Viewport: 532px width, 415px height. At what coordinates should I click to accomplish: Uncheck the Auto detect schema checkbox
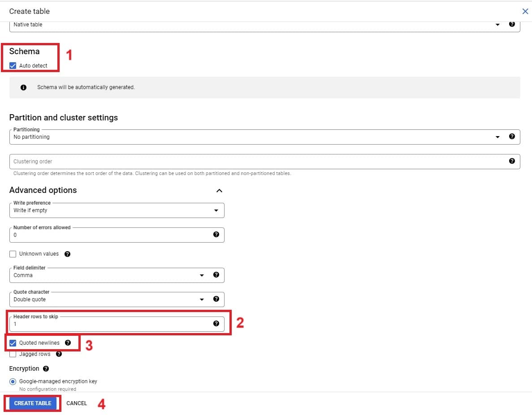point(13,66)
